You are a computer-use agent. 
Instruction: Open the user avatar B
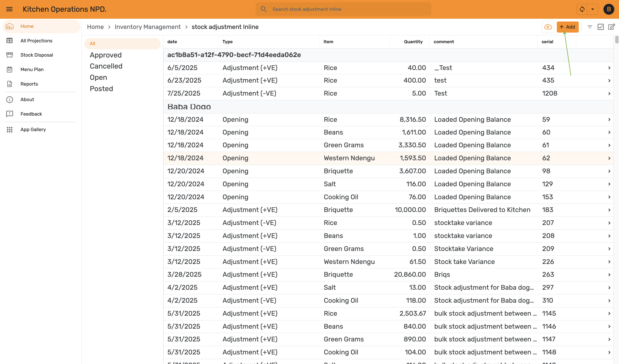tap(608, 9)
